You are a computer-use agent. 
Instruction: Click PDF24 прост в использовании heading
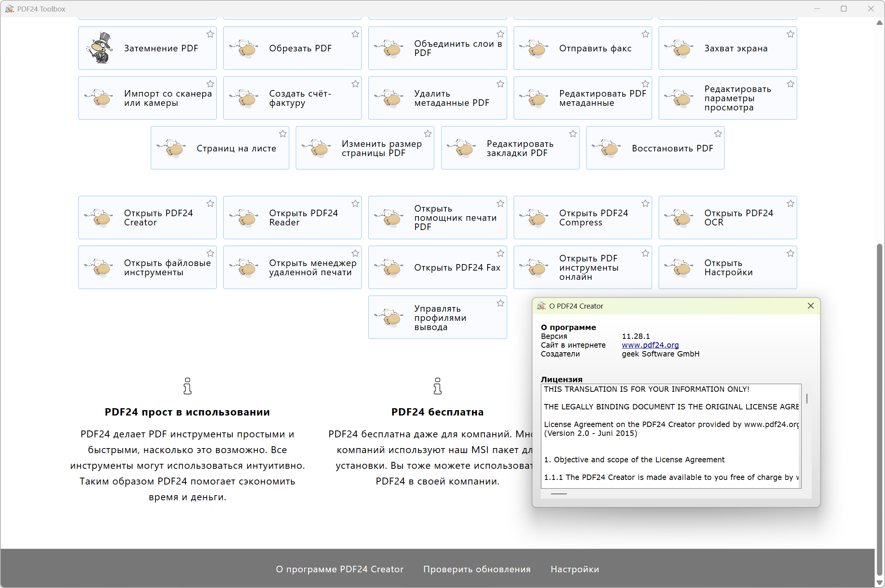pyautogui.click(x=187, y=412)
